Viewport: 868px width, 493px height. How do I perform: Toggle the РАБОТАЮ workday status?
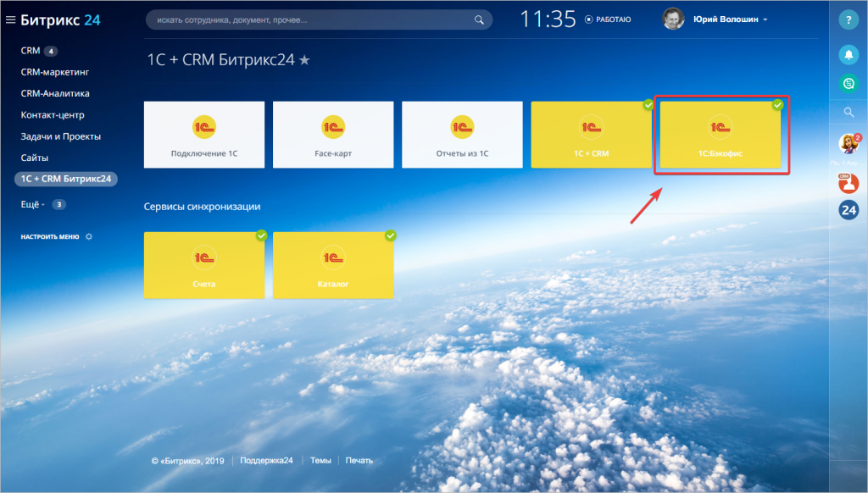point(608,19)
